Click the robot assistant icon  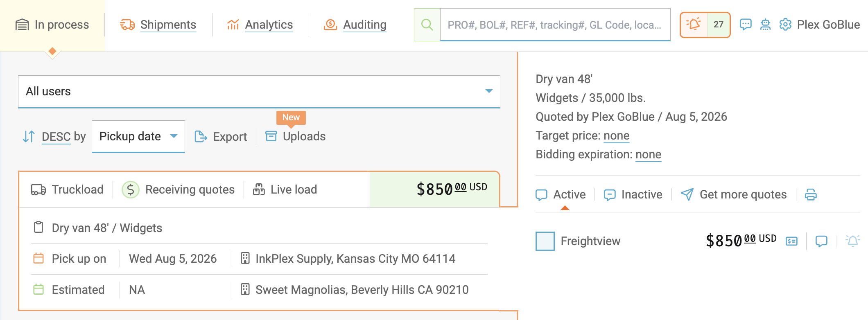[x=765, y=25]
